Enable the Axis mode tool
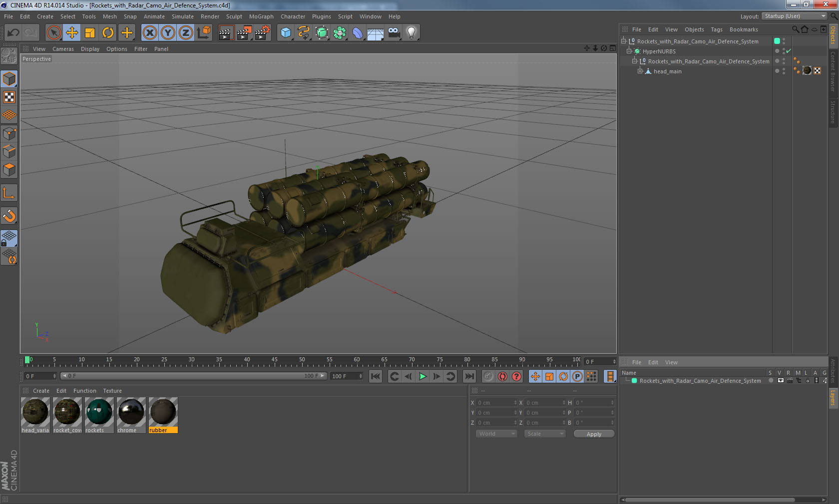Image resolution: width=839 pixels, height=504 pixels. (9, 193)
